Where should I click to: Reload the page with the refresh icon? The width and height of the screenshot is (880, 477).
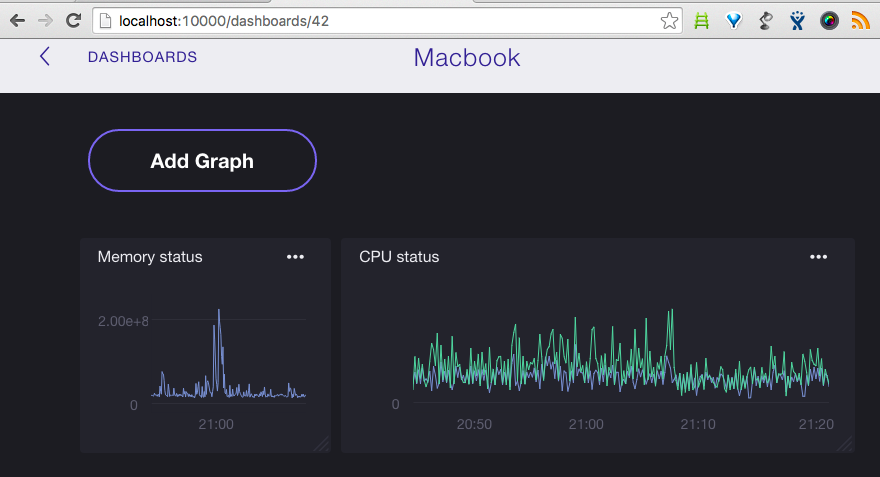74,21
